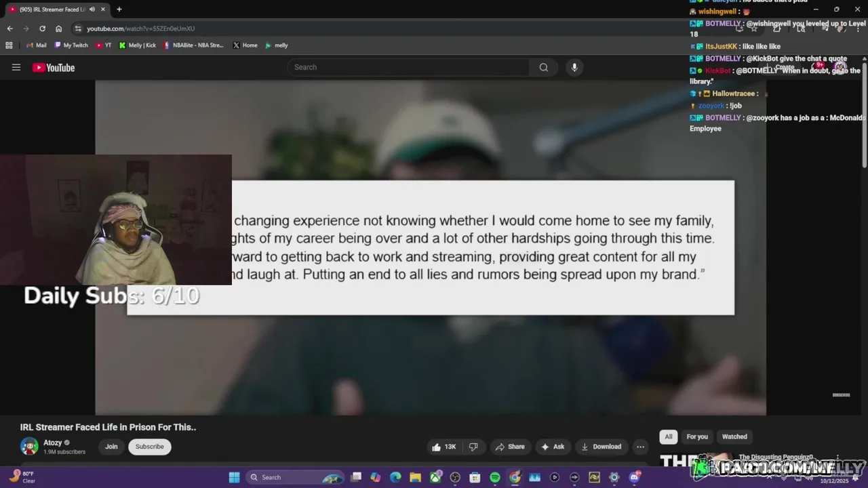868x488 pixels.
Task: Select the Watched filter chip
Action: coord(734,436)
